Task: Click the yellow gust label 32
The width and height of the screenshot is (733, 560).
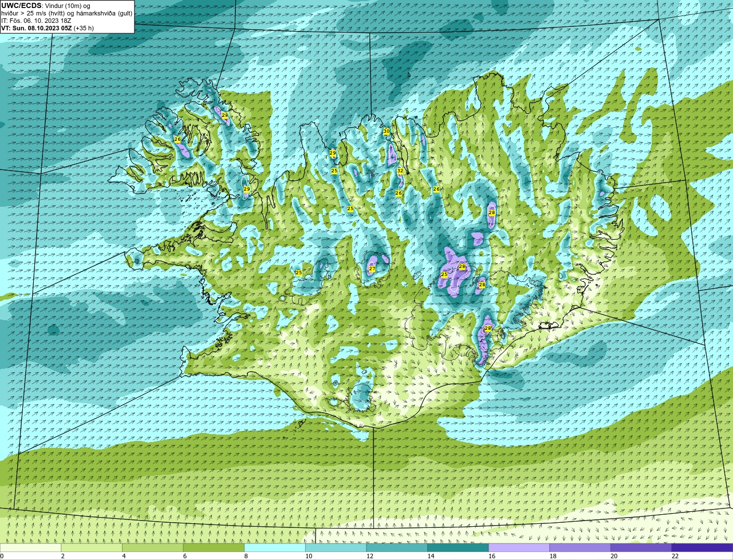Action: [400, 171]
